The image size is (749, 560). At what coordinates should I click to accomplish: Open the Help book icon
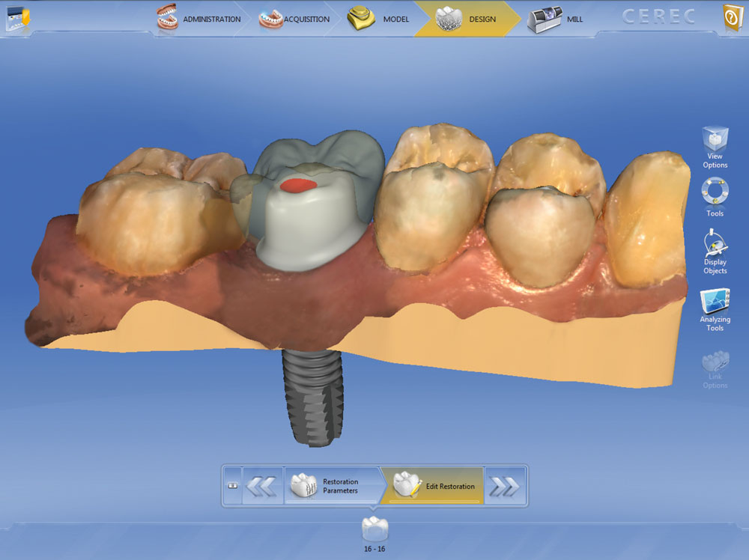[x=733, y=18]
